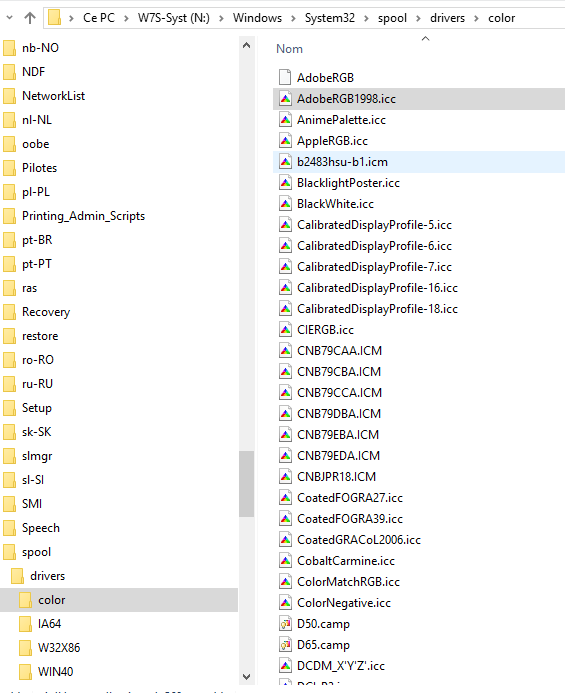Select the W32X86 folder in tree
565x693 pixels.
click(59, 647)
